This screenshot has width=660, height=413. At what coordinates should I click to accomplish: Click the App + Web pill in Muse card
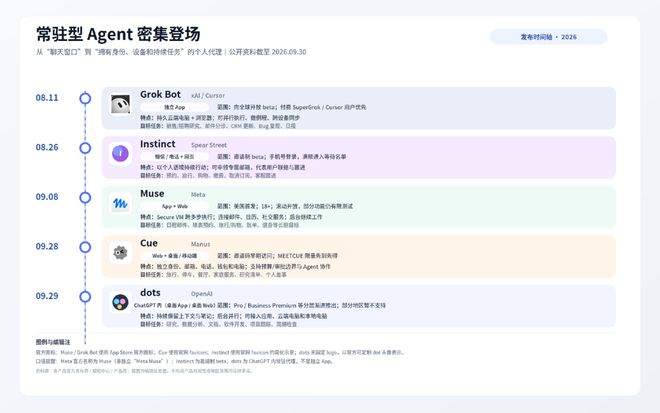174,206
